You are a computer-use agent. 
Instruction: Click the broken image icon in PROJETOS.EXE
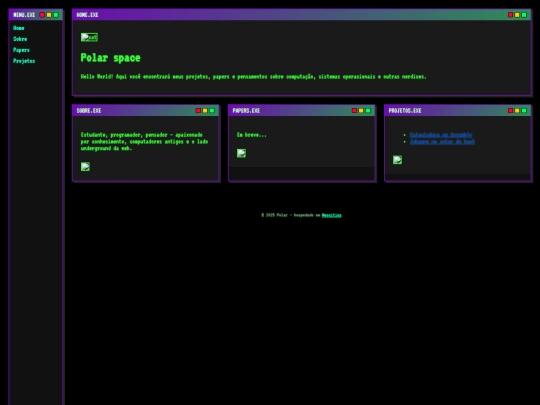point(397,160)
